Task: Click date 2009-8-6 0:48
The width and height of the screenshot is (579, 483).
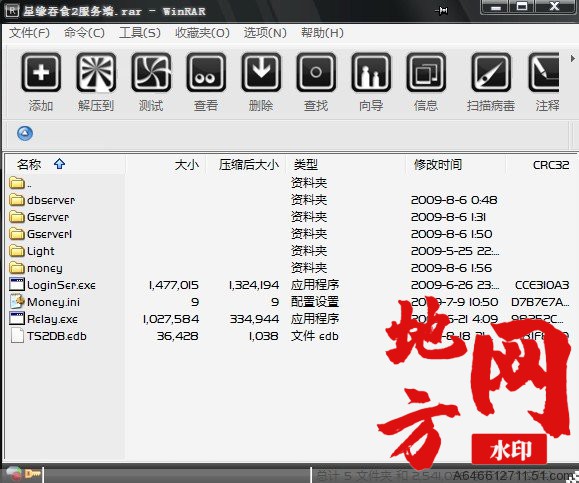Action: click(x=454, y=200)
